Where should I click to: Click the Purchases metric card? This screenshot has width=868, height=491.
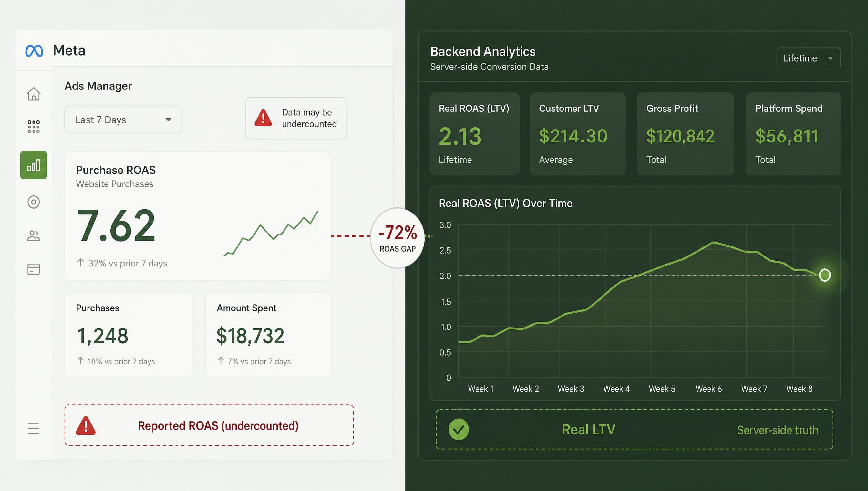(129, 335)
